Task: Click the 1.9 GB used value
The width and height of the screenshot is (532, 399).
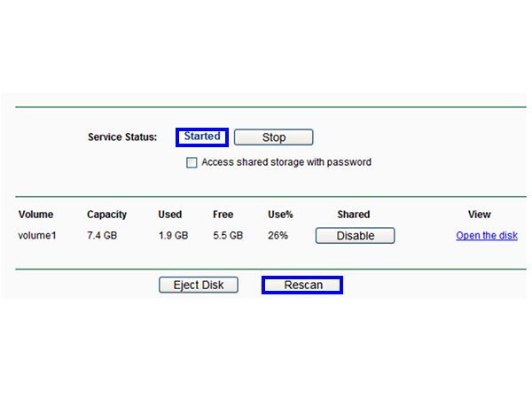Action: click(x=173, y=236)
